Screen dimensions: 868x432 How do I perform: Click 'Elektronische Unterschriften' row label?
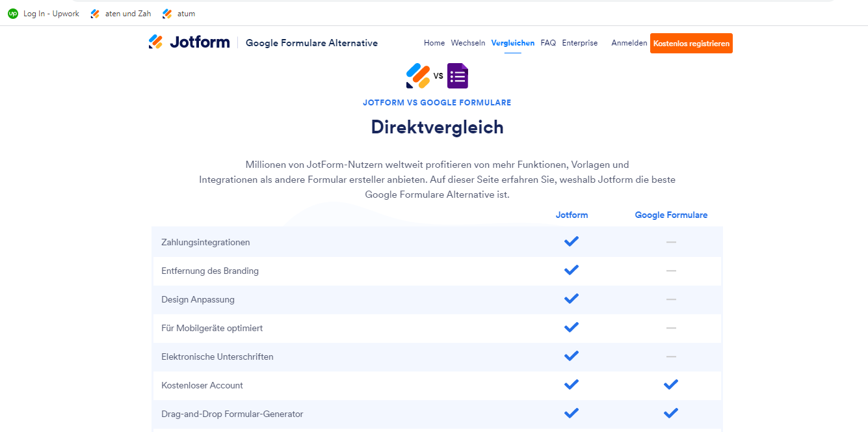tap(217, 357)
